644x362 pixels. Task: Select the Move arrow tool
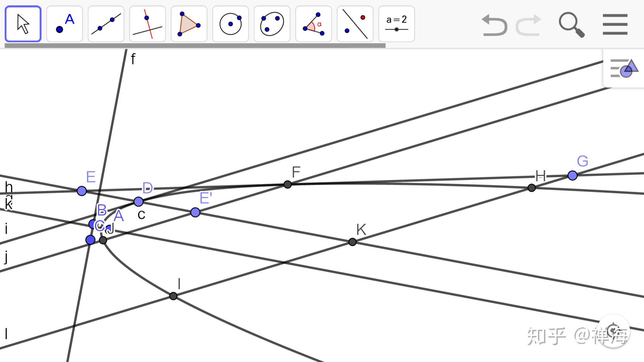click(23, 24)
